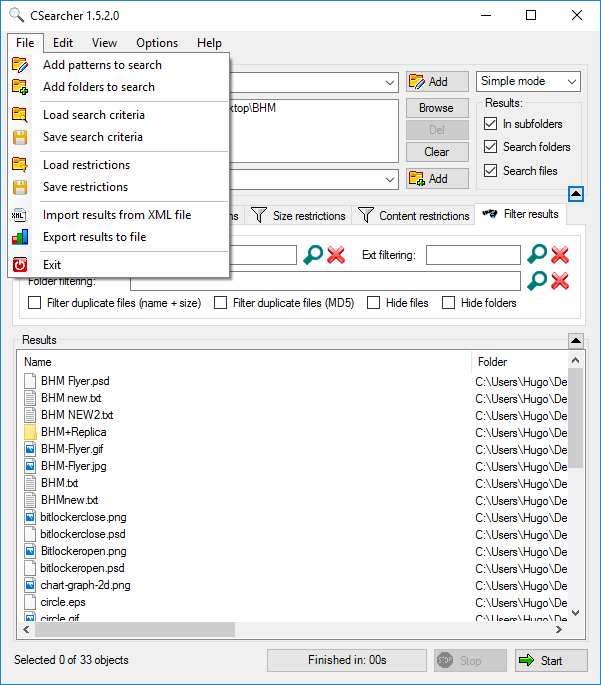Click the Start button
The height and width of the screenshot is (685, 601).
[x=551, y=661]
